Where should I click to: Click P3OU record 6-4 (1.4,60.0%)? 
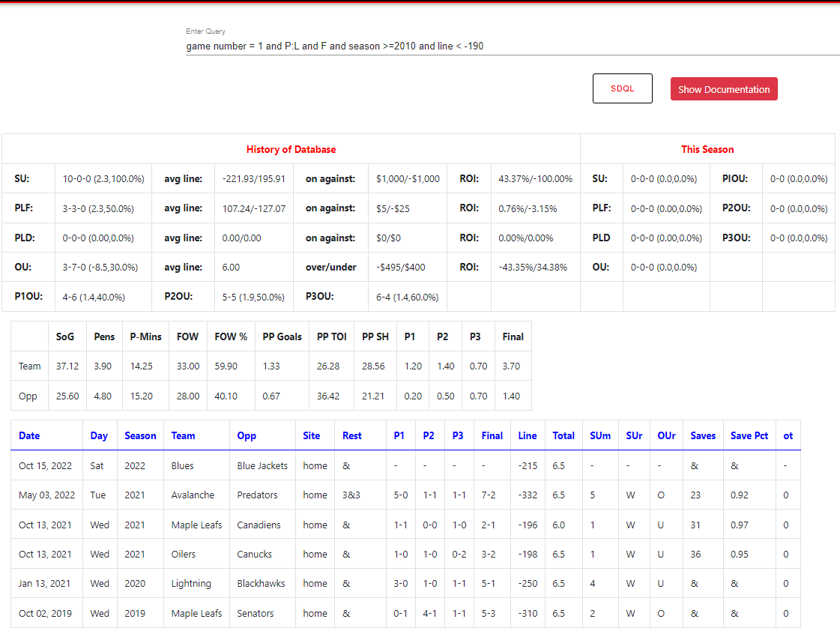[x=407, y=297]
